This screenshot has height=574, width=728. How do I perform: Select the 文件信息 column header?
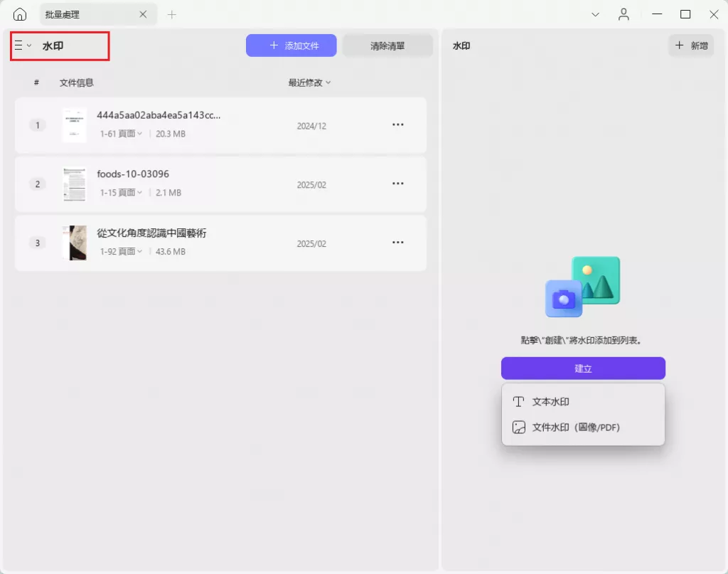[77, 83]
